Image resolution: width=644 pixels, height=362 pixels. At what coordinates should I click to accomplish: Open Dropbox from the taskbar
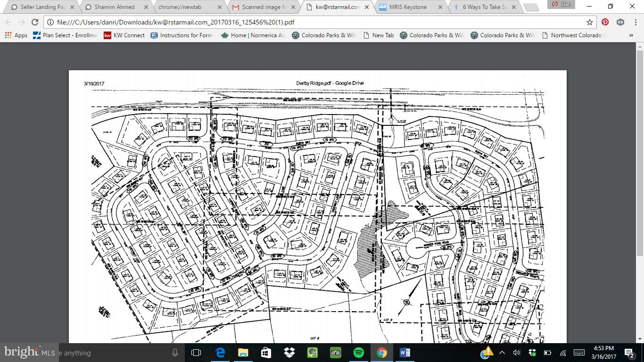click(x=289, y=353)
